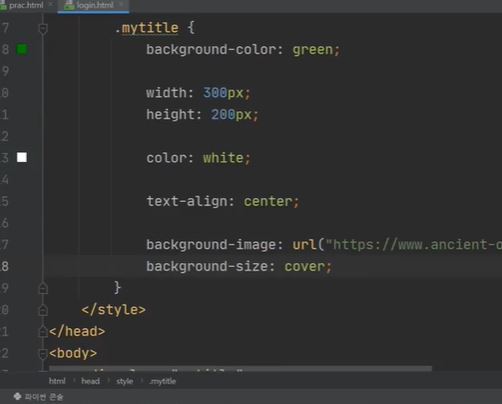Collapse fold marker beside </style> tag
502x404 pixels.
[43, 310]
